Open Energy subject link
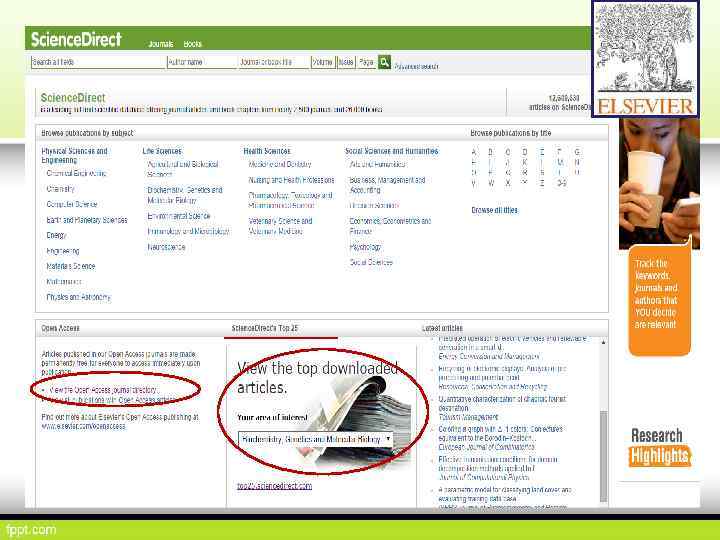 pos(56,235)
